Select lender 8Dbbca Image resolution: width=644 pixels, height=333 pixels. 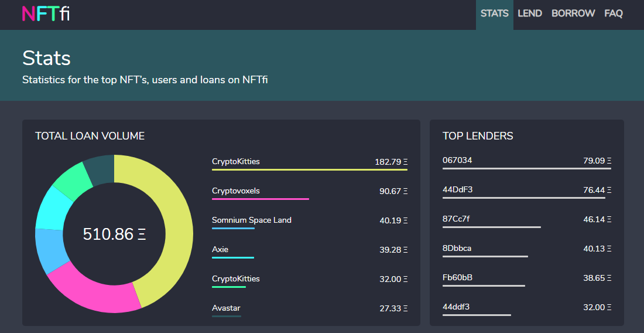coord(457,249)
